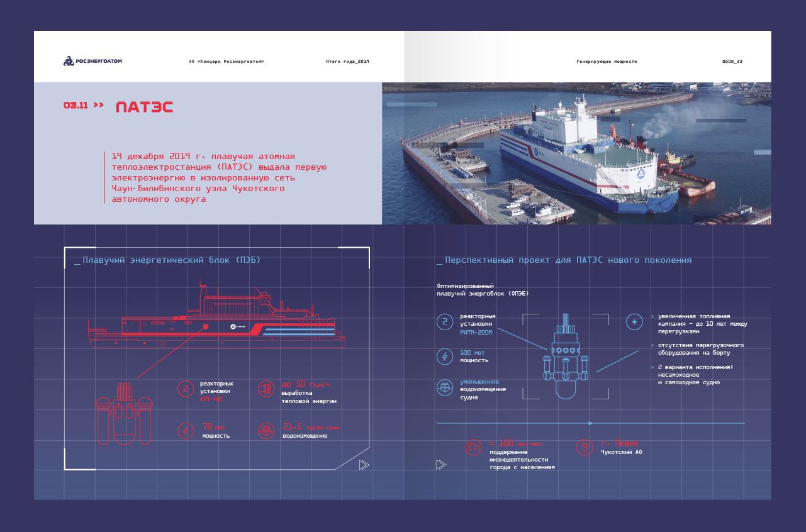Click the blue уменьшенное водоизмещение судна label
This screenshot has width=806, height=532.
point(483,389)
